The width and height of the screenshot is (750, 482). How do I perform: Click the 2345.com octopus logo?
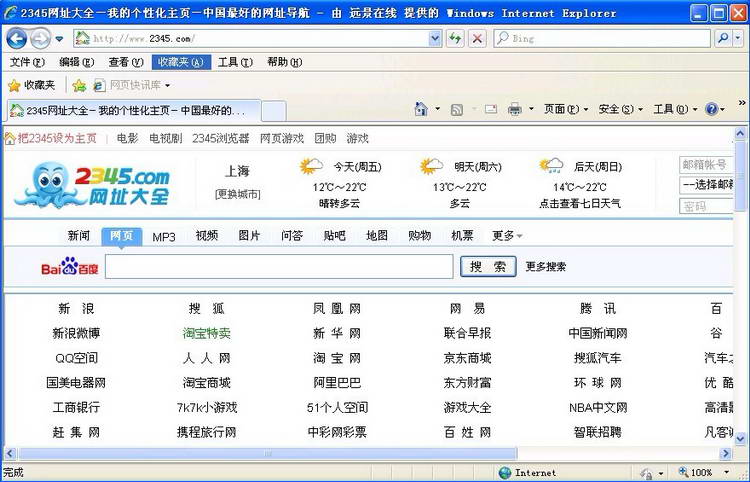(91, 185)
